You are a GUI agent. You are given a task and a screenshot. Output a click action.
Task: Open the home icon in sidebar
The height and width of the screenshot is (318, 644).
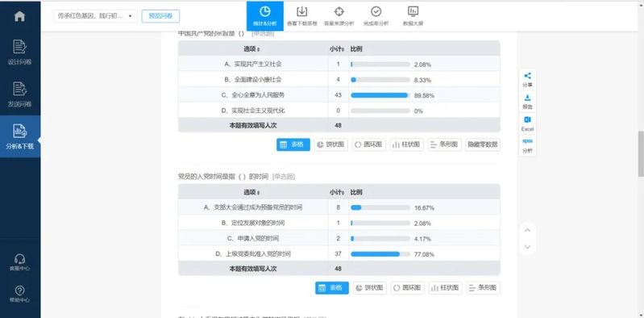(x=19, y=16)
